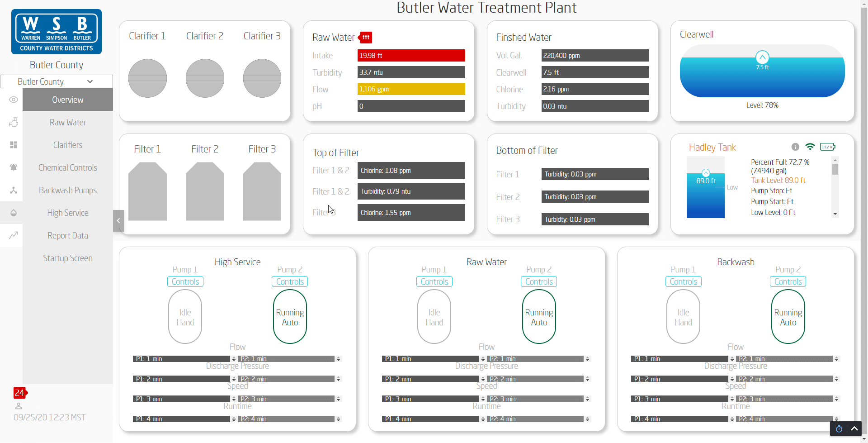868x443 pixels.
Task: Open Raw Water Pump 2 Controls
Action: pos(539,281)
